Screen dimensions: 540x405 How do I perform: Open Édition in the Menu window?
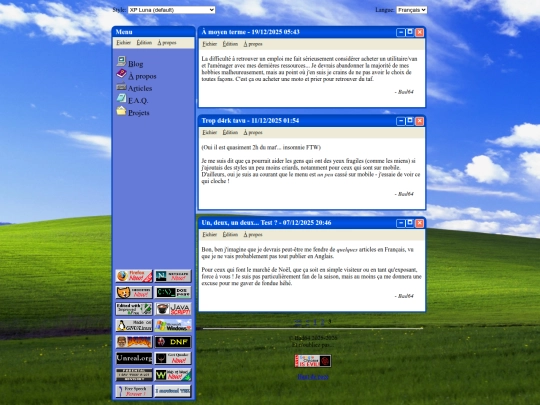click(x=144, y=43)
